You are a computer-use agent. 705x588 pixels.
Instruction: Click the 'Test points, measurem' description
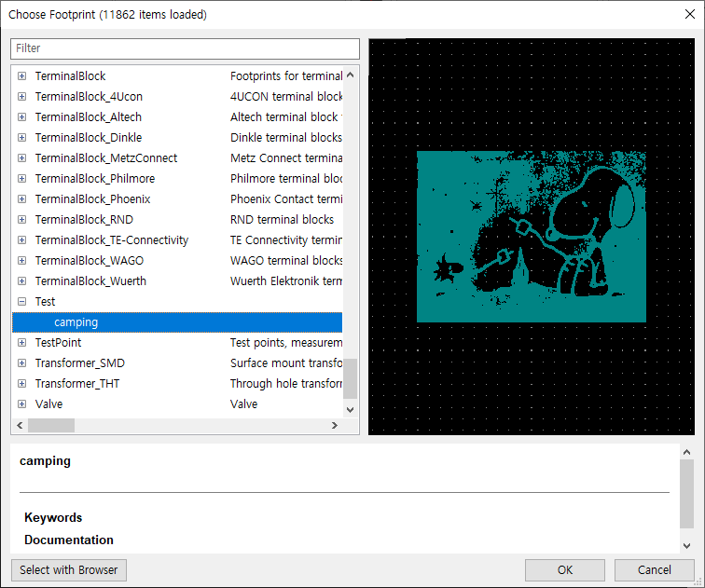point(286,343)
